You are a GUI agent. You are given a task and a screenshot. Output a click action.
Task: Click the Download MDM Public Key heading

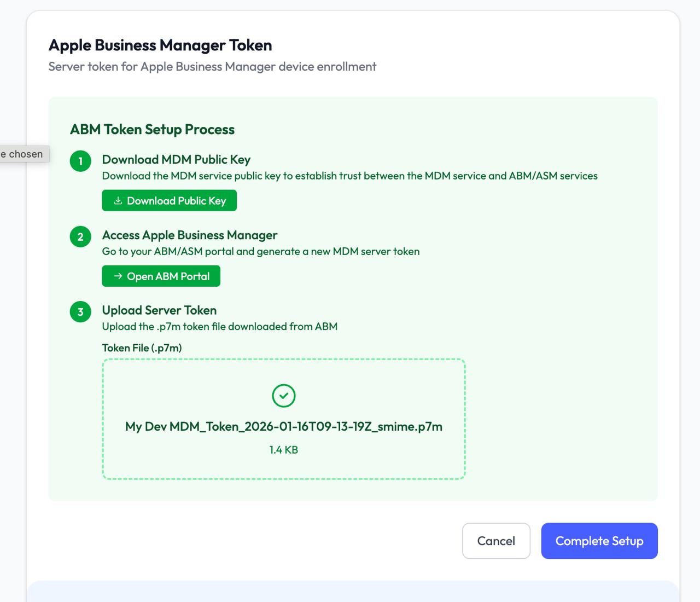tap(176, 160)
